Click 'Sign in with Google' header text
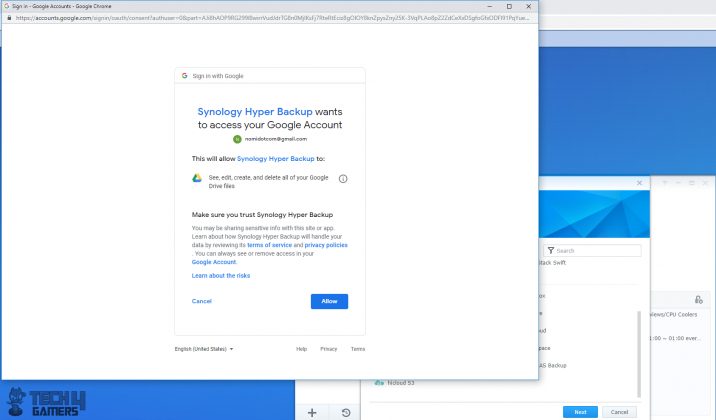Image resolution: width=716 pixels, height=420 pixels. 218,76
